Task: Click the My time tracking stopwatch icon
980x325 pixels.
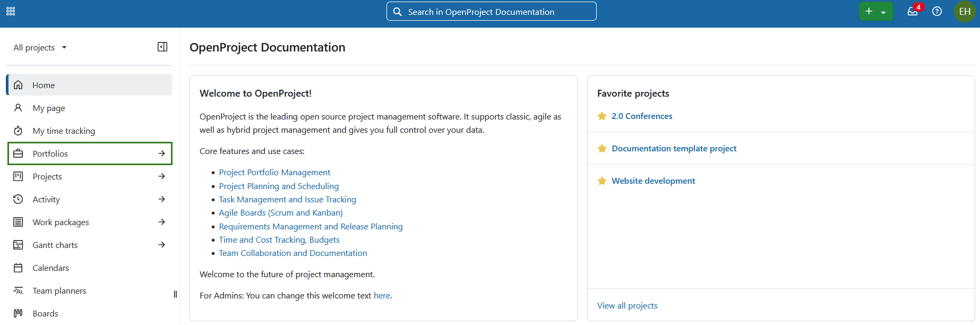Action: tap(18, 131)
